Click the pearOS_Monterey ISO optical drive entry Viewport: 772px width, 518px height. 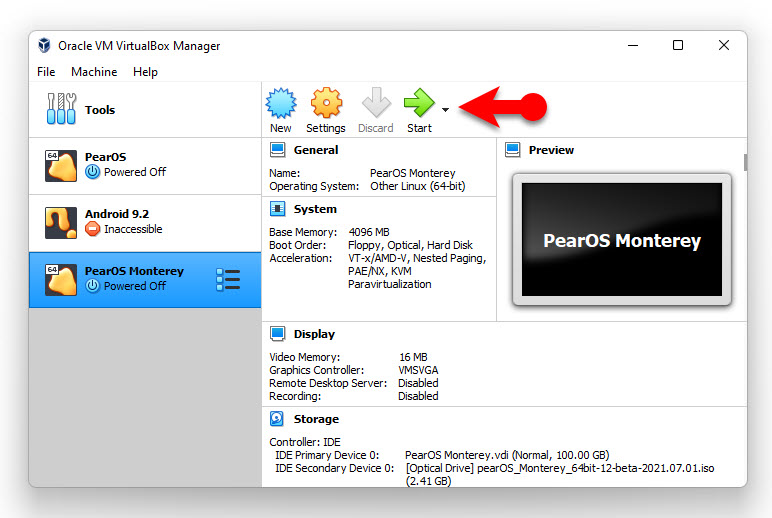[x=560, y=475]
